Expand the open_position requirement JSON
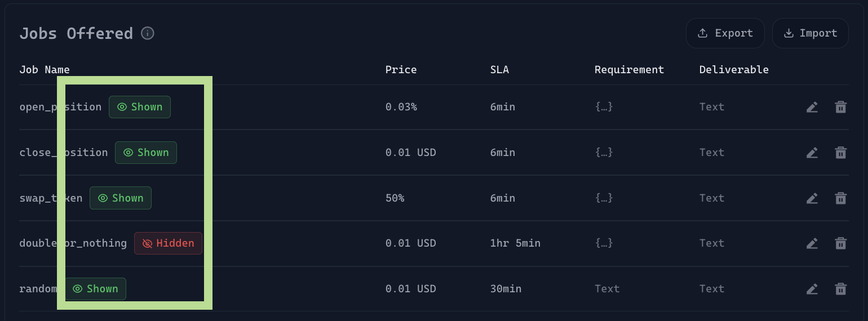 pos(604,107)
